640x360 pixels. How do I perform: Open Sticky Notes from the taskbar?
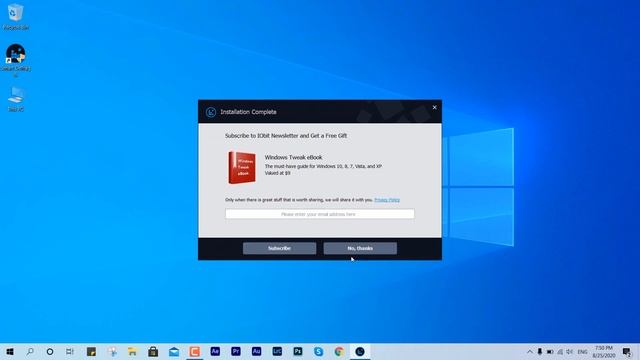91,351
